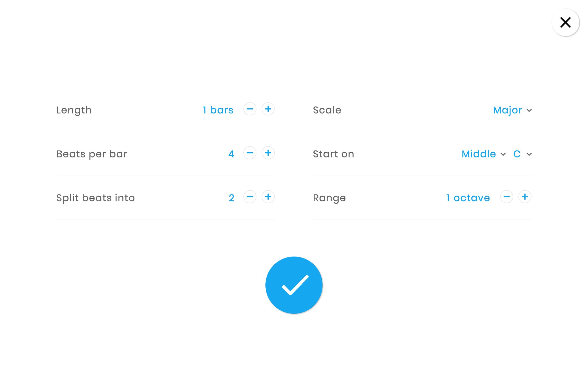Click the '1 bars' length value
Viewport: 588px width, 370px height.
(x=218, y=110)
